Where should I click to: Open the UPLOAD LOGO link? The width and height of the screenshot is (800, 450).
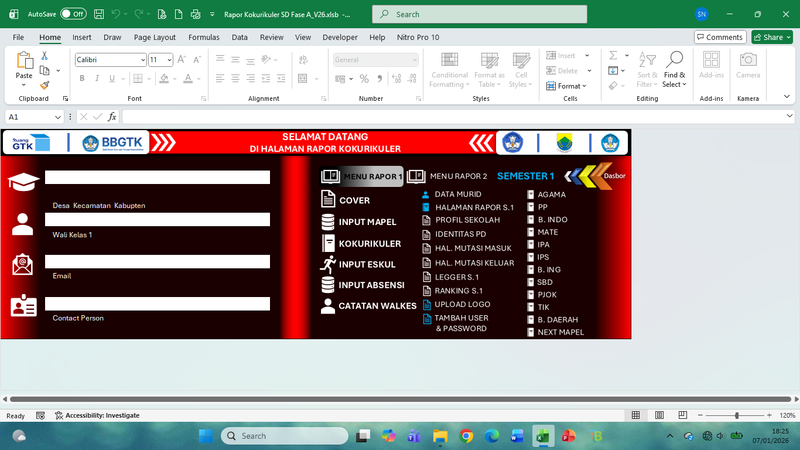tap(461, 304)
